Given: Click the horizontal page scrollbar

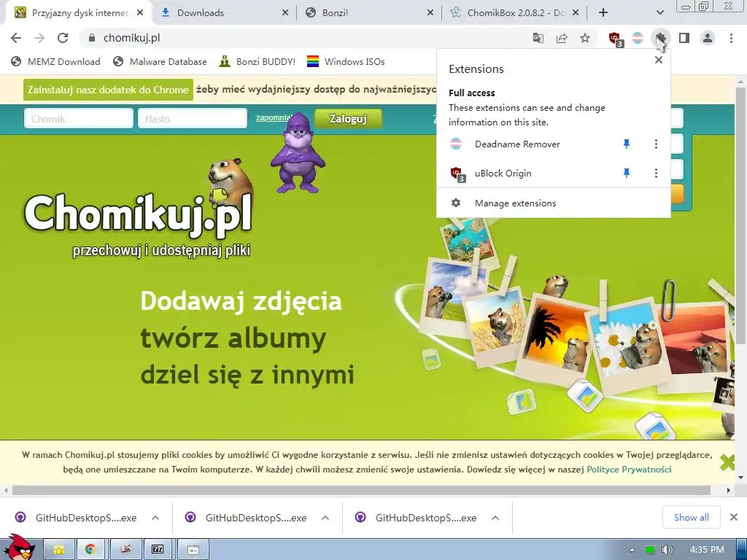Looking at the screenshot, I should click(x=361, y=491).
